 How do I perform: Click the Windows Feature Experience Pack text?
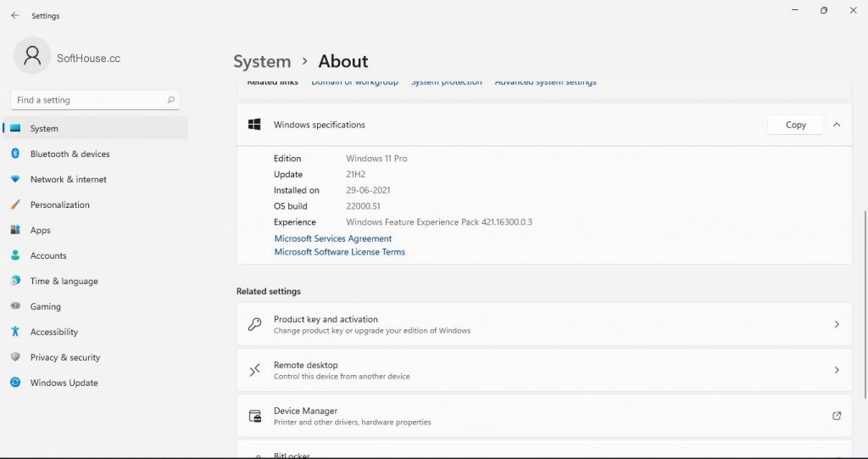439,222
